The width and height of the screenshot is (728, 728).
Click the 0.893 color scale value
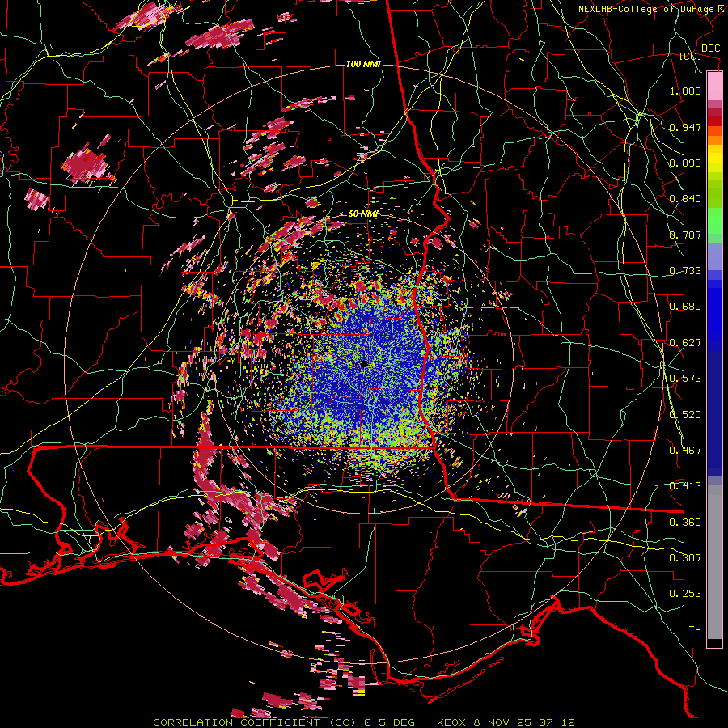tap(685, 163)
